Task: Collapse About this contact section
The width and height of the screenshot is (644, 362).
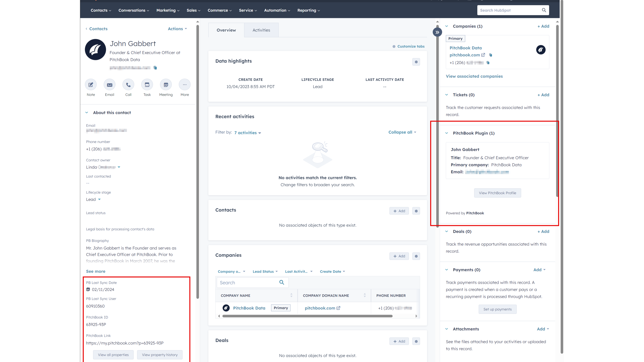Action: coord(86,113)
